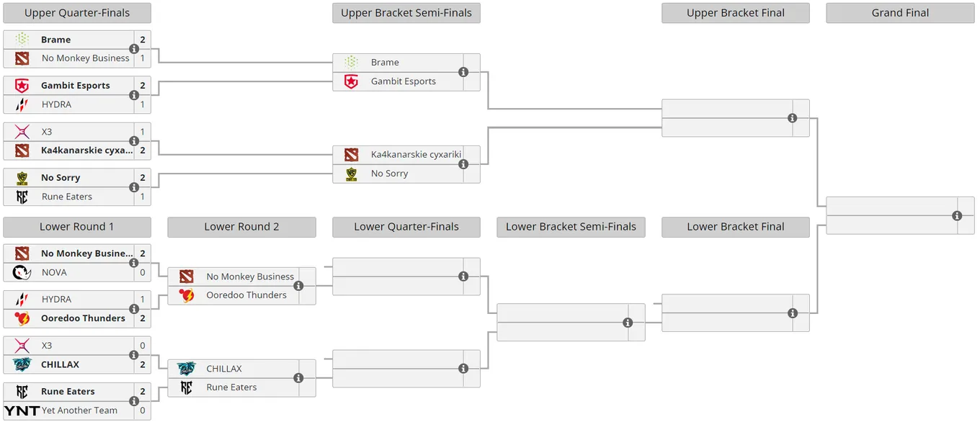This screenshot has width=980, height=422.
Task: Open the No Sorry team link in quarter-finals
Action: [x=61, y=177]
